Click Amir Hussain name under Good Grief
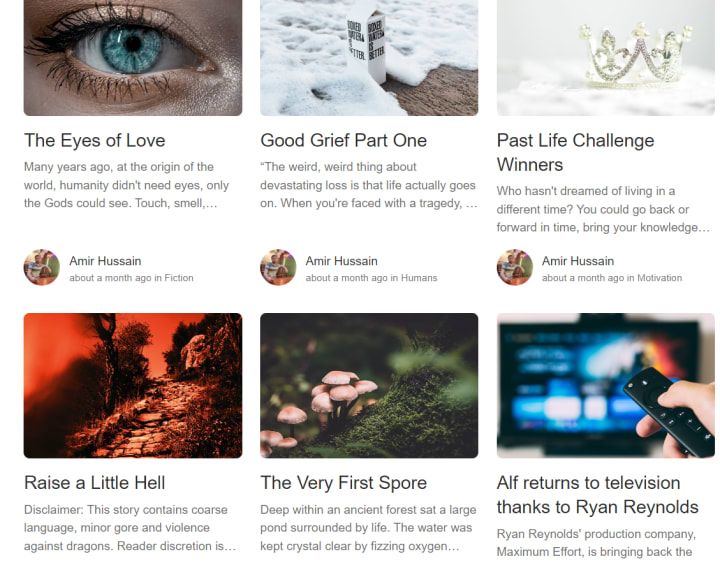The image size is (720, 561). point(342,261)
